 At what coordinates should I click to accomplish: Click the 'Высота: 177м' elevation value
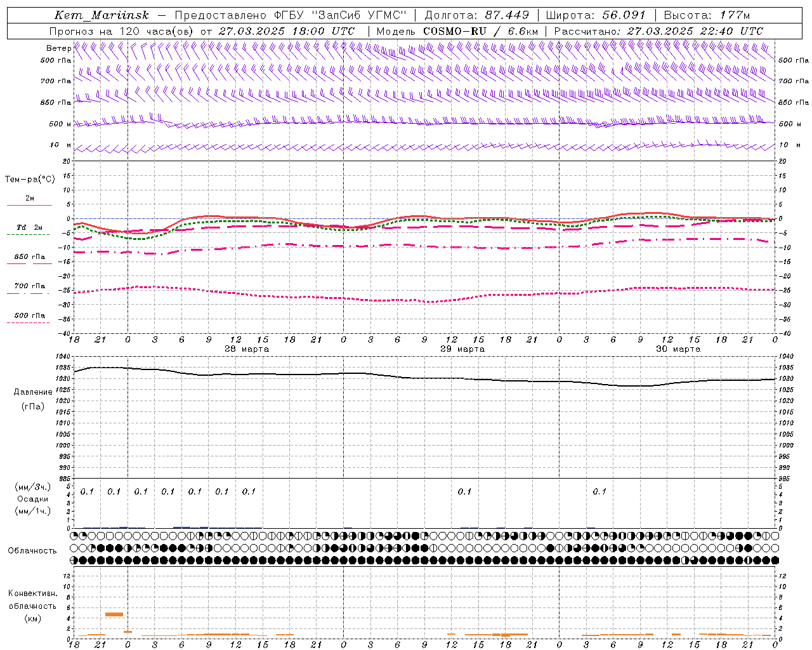[706, 15]
